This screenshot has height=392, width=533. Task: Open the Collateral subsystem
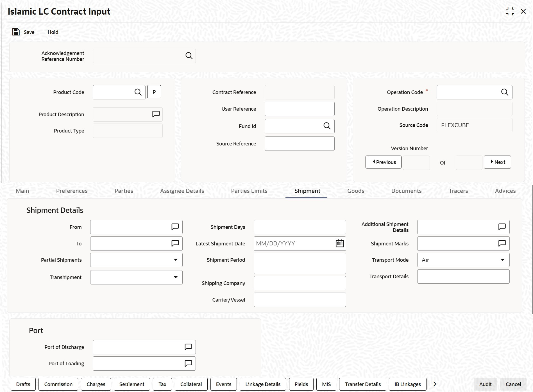click(x=191, y=384)
